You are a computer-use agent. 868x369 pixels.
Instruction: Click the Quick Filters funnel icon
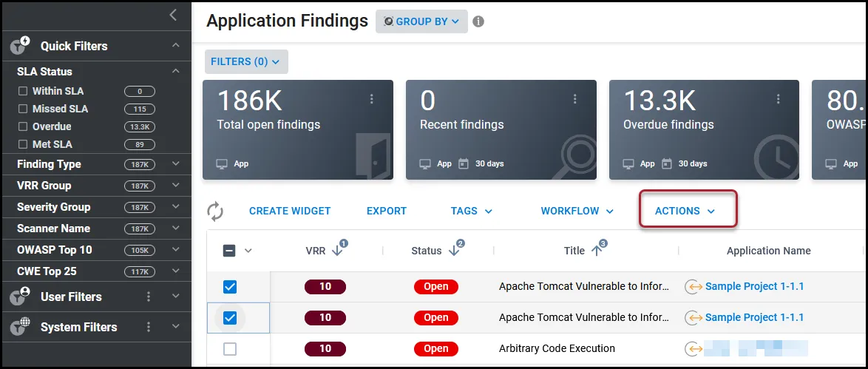coord(20,45)
